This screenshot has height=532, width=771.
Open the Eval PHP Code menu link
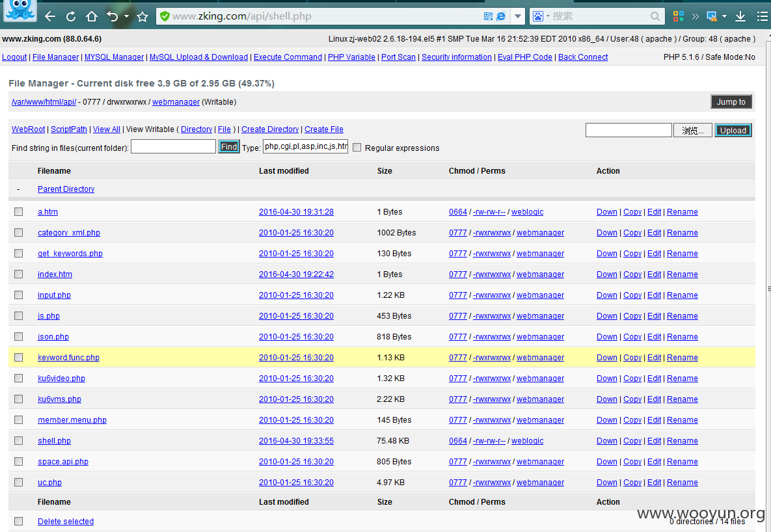[x=524, y=57]
